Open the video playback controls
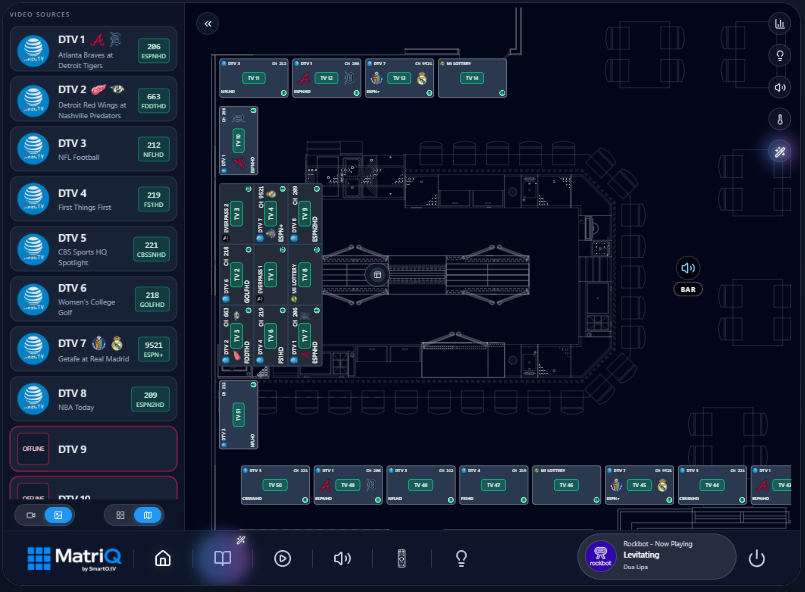805x592 pixels. [282, 558]
